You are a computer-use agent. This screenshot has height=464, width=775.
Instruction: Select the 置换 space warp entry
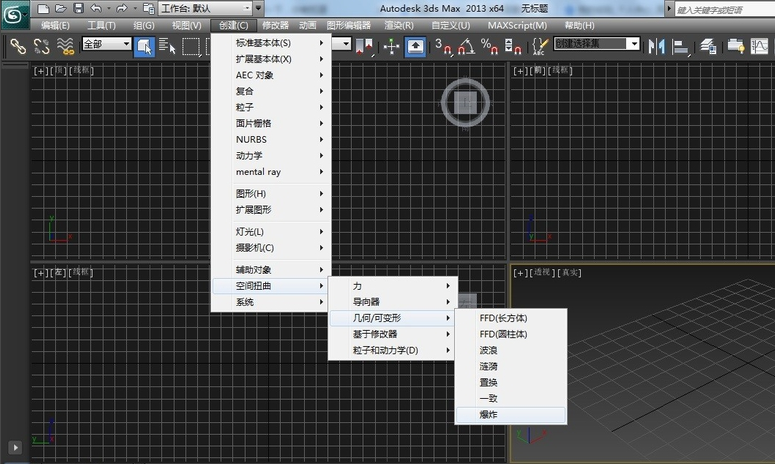[x=511, y=382]
